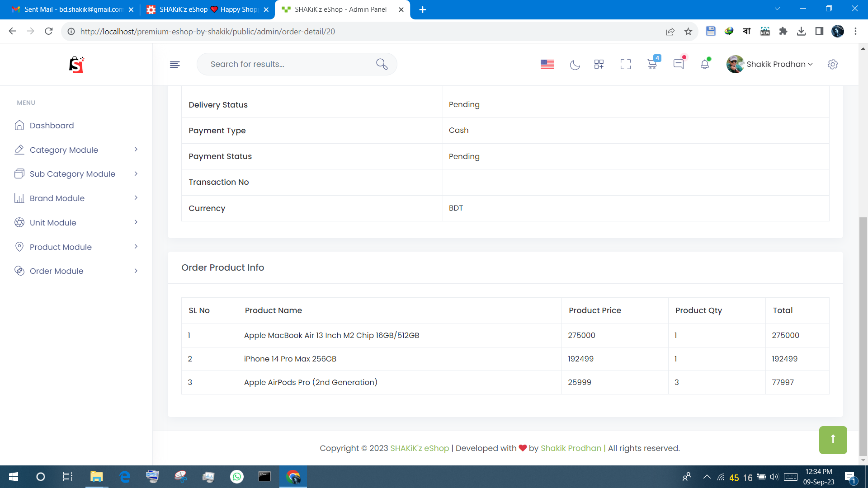Expand the Brand Module menu

[x=76, y=198]
